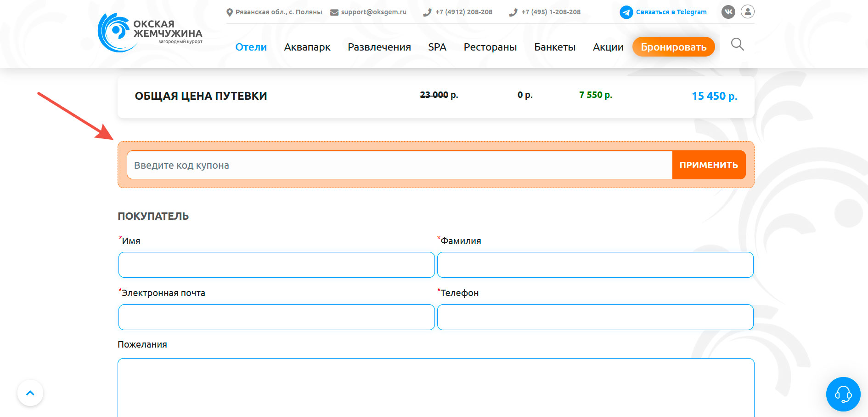Viewport: 868px width, 417px height.
Task: Focus the Электронная почта input field
Action: point(276,317)
